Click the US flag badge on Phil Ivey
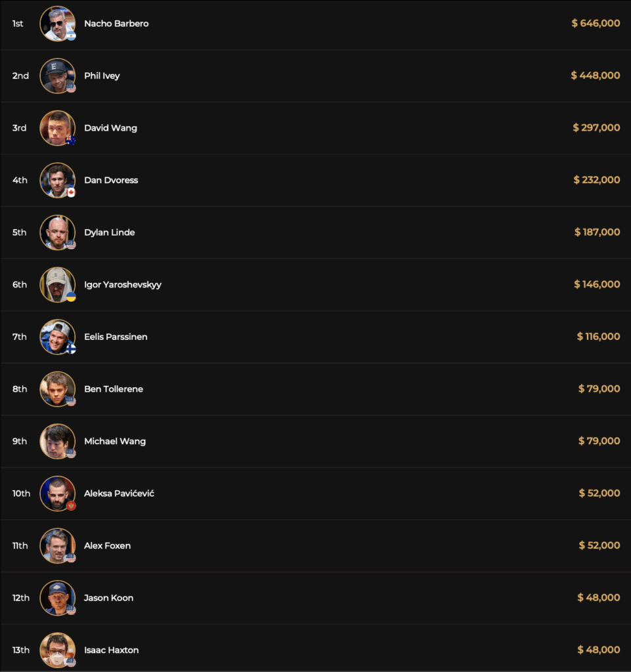 pyautogui.click(x=71, y=88)
